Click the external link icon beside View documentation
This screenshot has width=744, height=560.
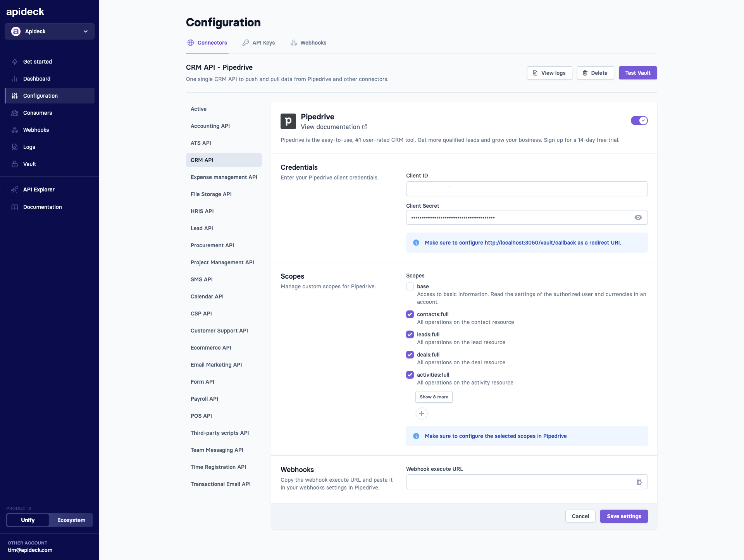(x=365, y=127)
